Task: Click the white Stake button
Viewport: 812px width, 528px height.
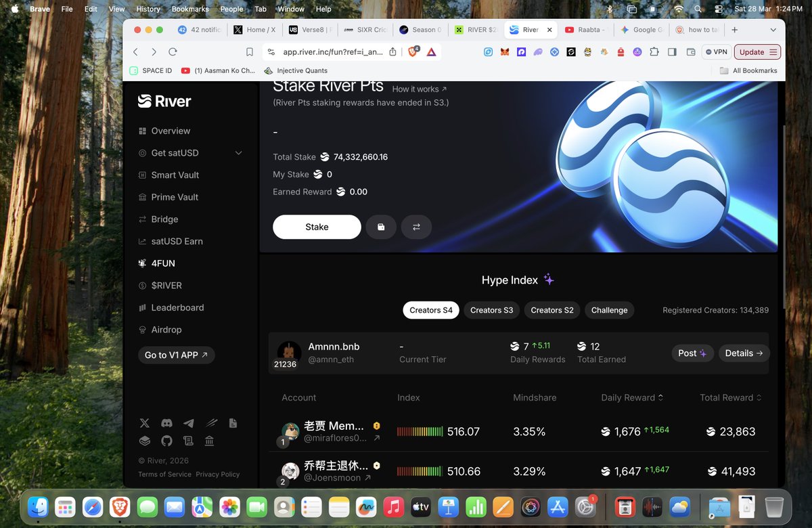Action: 317,227
